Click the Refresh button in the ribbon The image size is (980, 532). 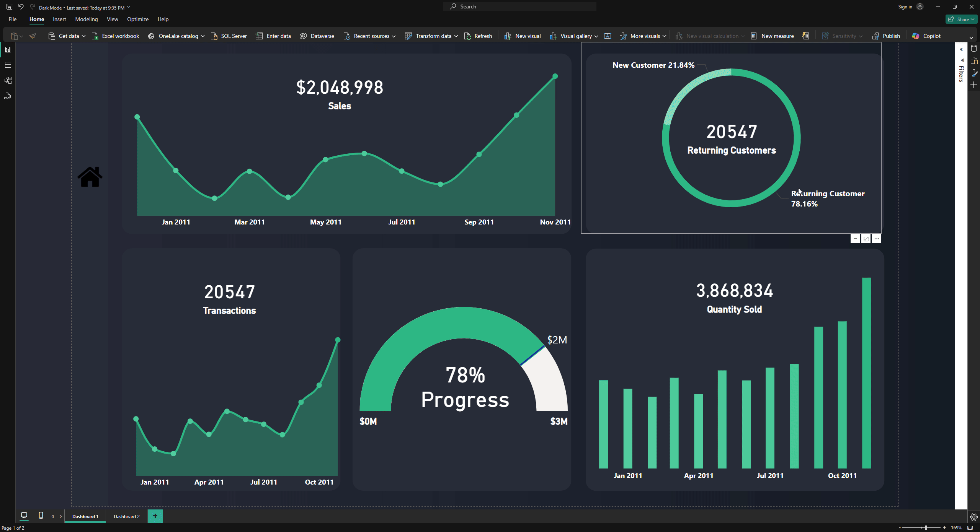click(478, 36)
